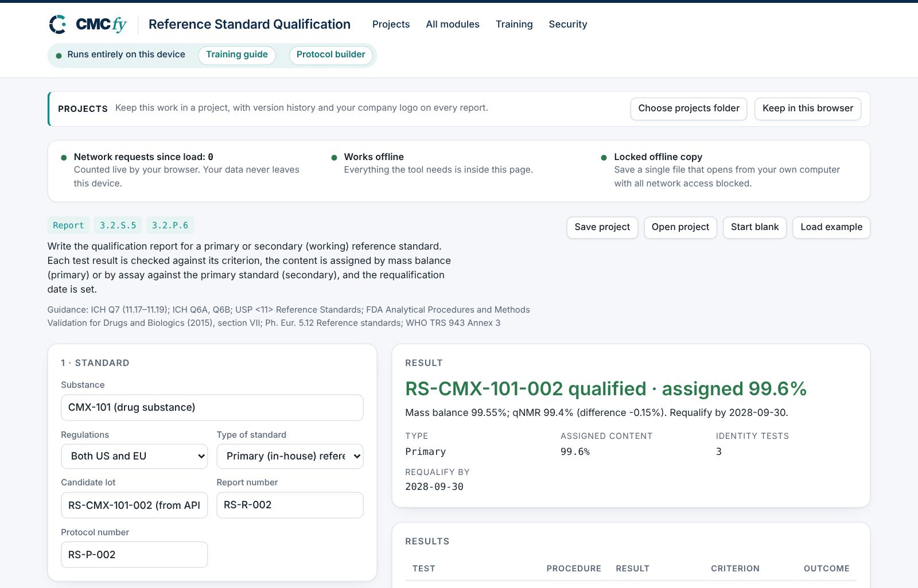Click Network requests since load text
This screenshot has width=918, height=588.
(x=143, y=157)
